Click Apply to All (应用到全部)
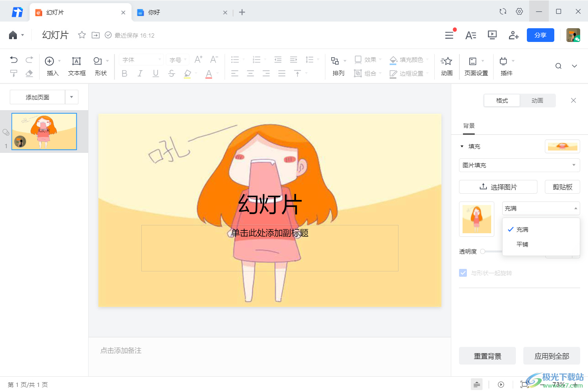The height and width of the screenshot is (392, 588). pyautogui.click(x=552, y=356)
